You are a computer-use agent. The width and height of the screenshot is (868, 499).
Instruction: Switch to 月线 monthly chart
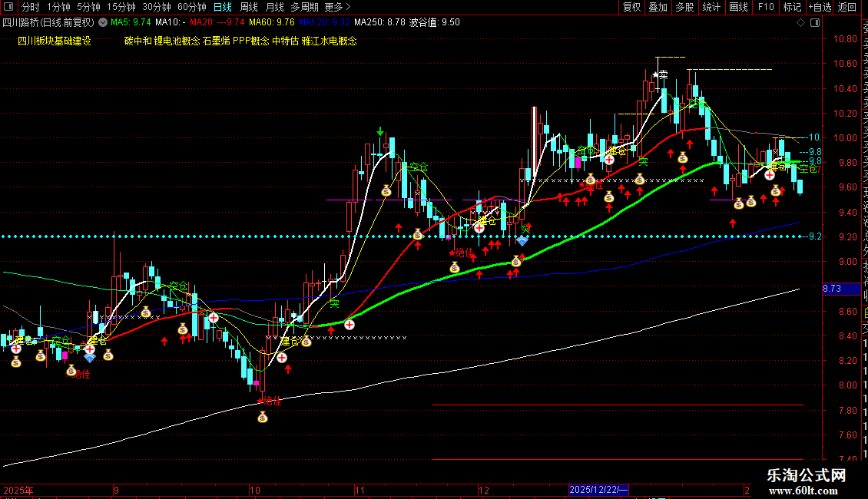[274, 7]
